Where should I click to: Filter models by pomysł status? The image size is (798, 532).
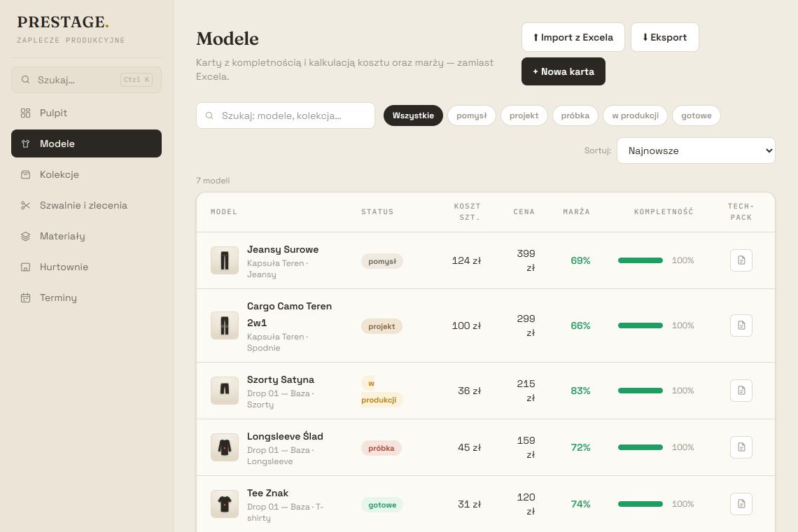point(471,115)
